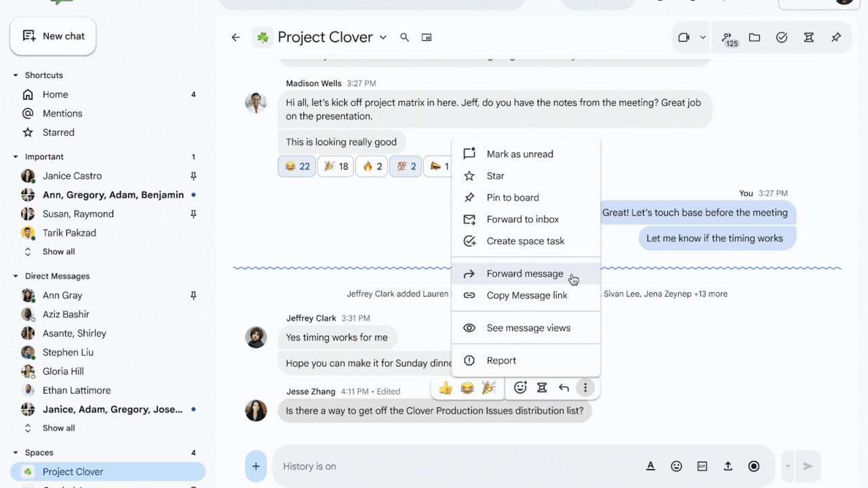Open the shared files folder icon
The width and height of the screenshot is (868, 488).
[755, 37]
